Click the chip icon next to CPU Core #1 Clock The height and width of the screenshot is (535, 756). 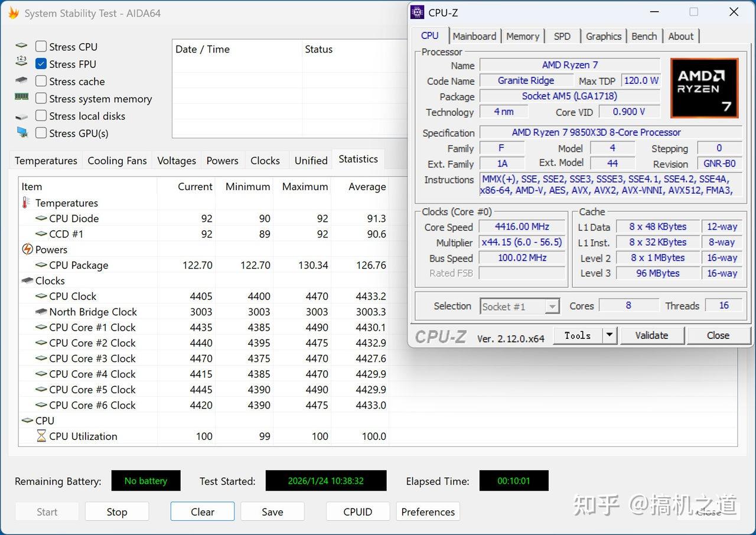click(41, 327)
